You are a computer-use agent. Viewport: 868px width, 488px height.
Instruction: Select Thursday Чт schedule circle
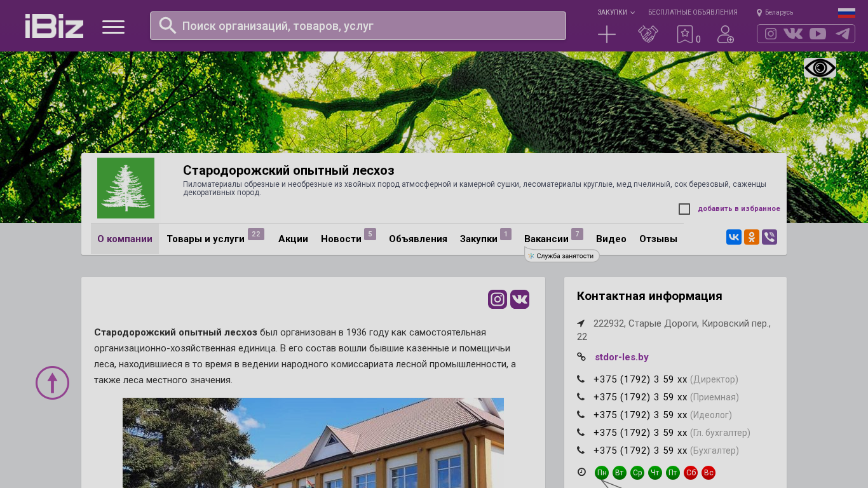(655, 473)
